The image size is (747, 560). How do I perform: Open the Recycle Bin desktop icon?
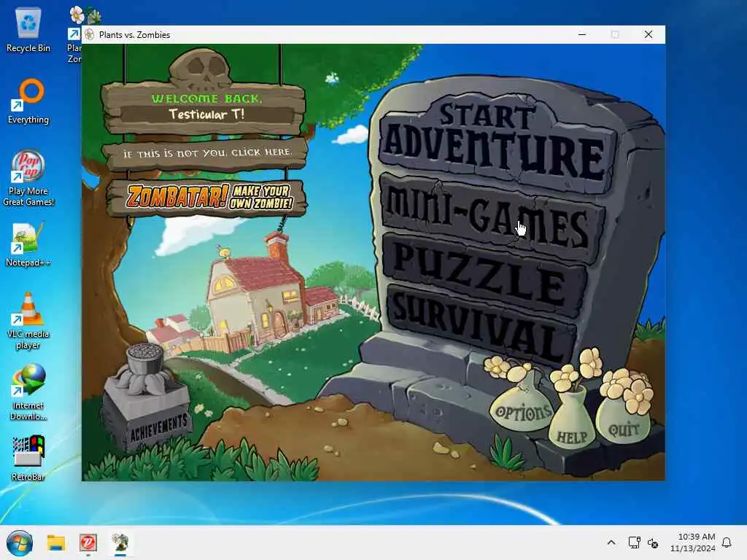click(28, 31)
